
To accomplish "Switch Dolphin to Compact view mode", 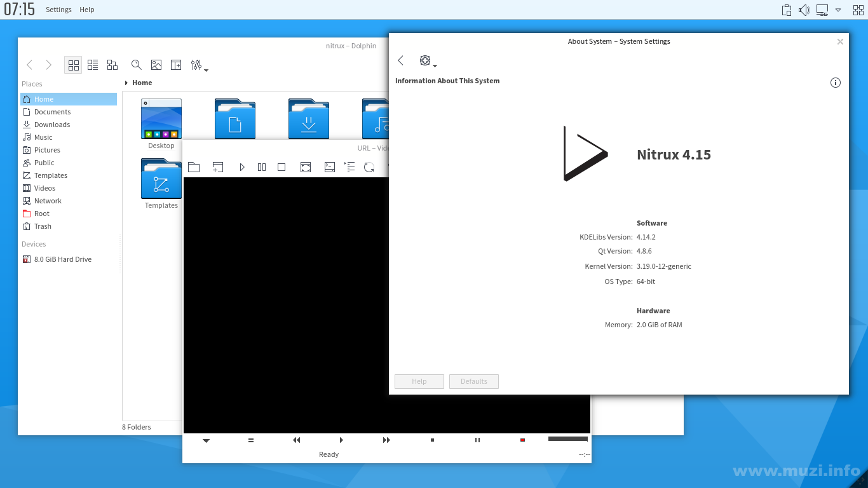I will click(x=93, y=65).
